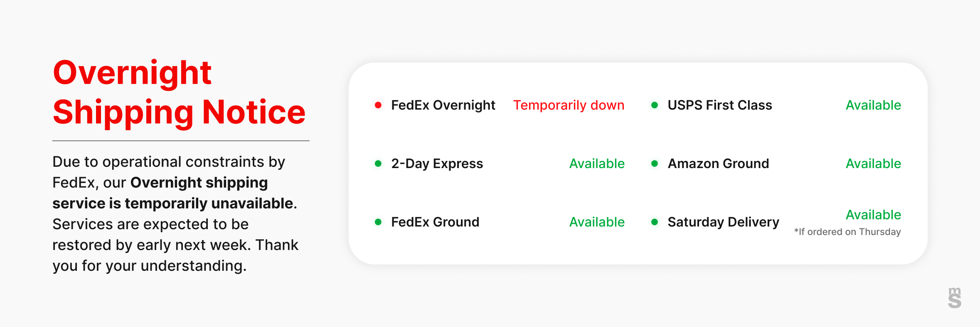Select the Saturday Delivery service label
The width and height of the screenshot is (980, 327).
[x=723, y=222]
